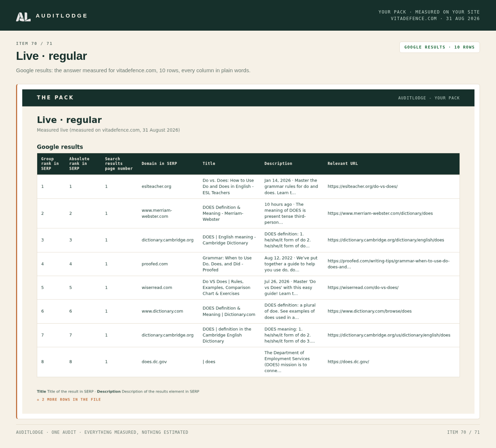496x448 pixels.
Task: Click the 'DOES Definition & Meaning | Dictionary.com' title
Action: coord(229,311)
